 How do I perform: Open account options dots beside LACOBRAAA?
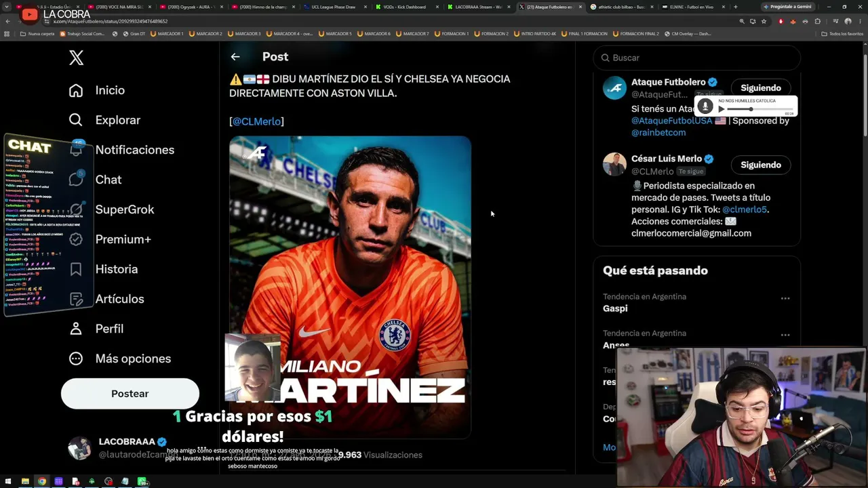(201, 448)
